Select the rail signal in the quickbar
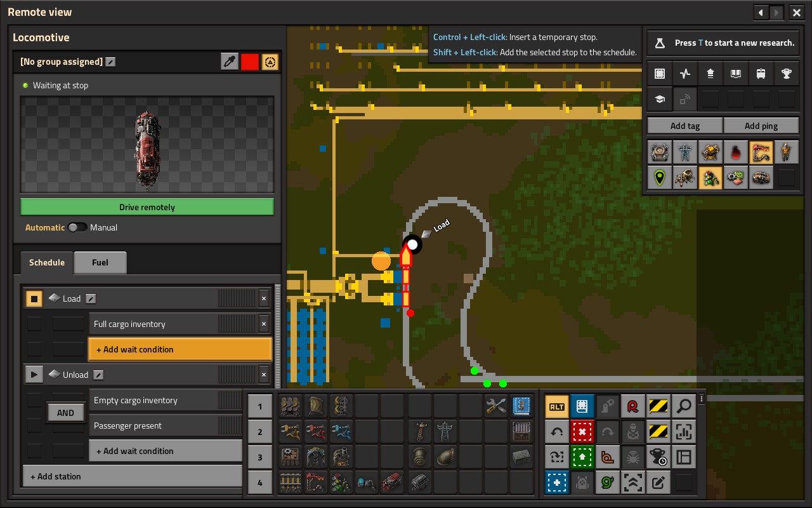Screen dimensions: 812x508 (341, 483)
